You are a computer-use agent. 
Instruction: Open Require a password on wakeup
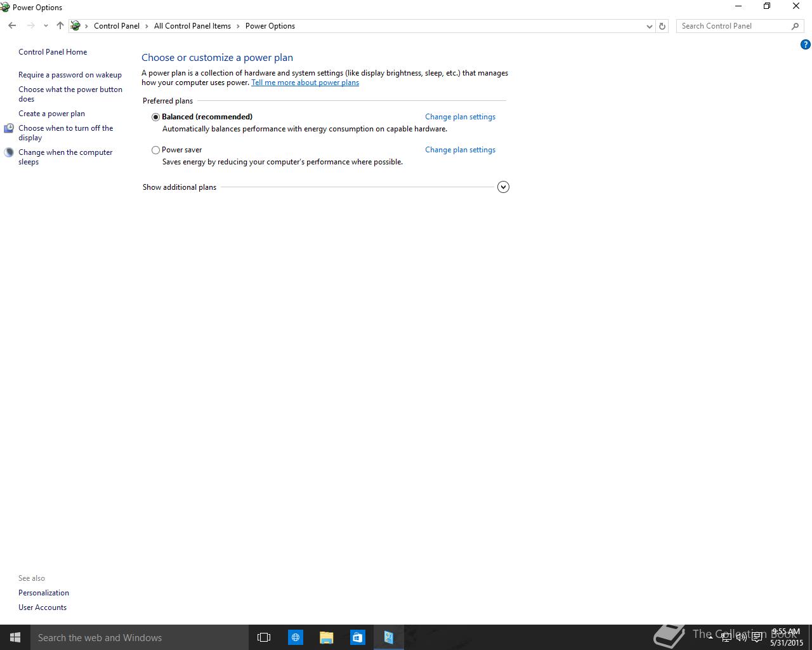point(70,75)
